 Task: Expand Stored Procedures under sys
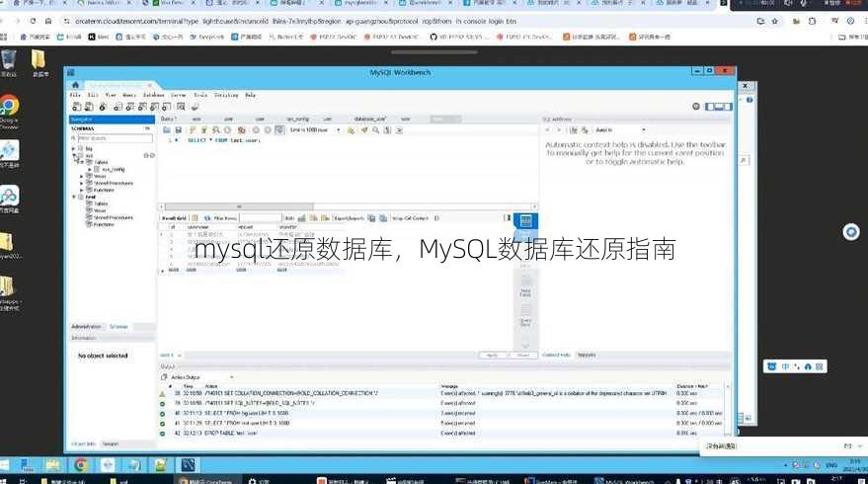pos(81,184)
